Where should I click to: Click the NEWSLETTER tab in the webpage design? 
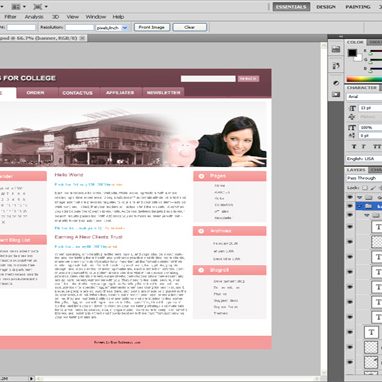pyautogui.click(x=163, y=93)
